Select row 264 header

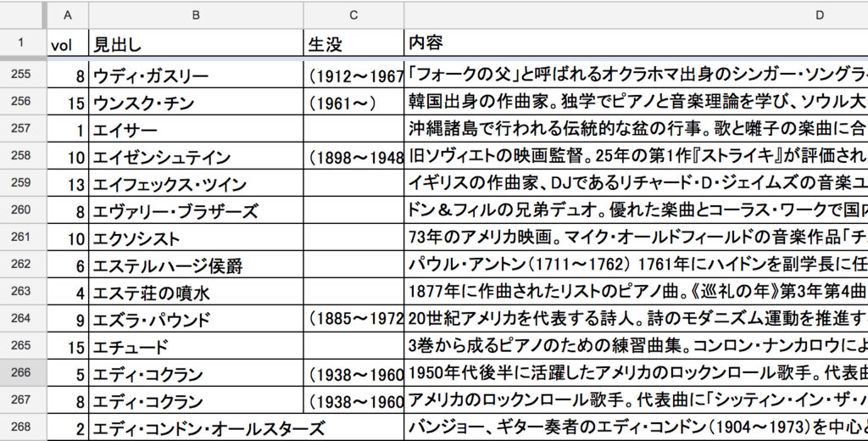21,319
